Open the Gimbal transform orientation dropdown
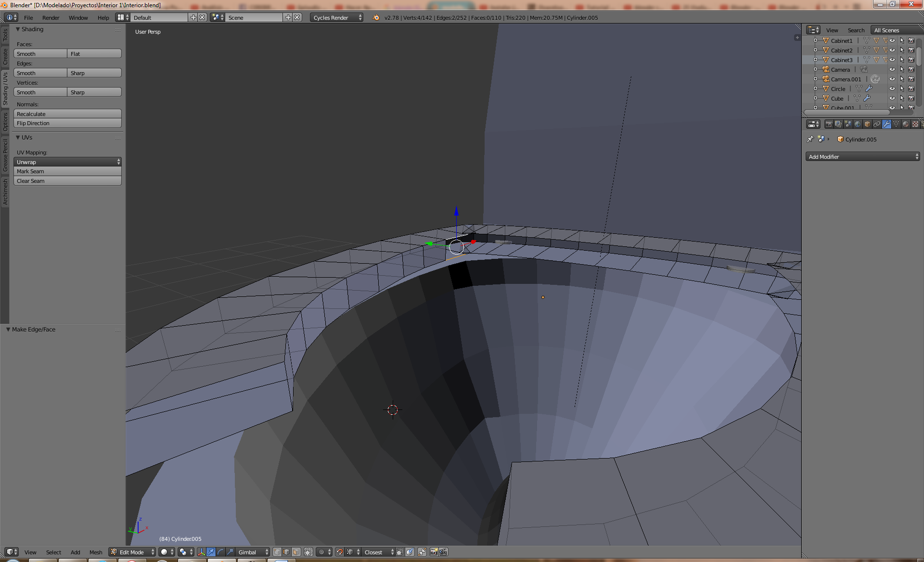The height and width of the screenshot is (562, 924). (253, 552)
